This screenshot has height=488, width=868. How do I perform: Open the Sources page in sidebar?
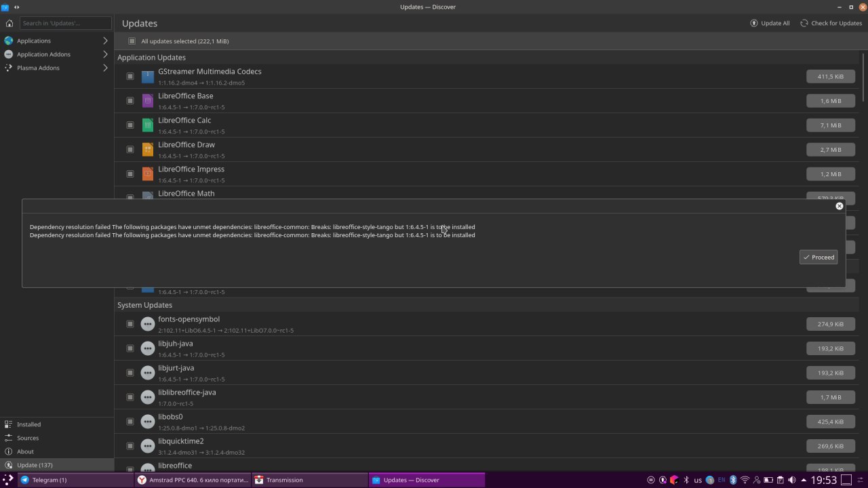click(x=57, y=438)
